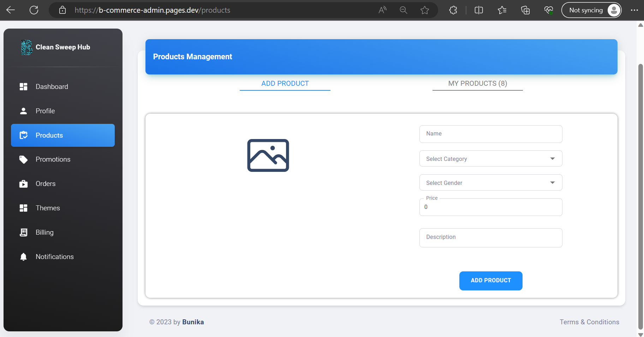Click the Profile person icon

(x=23, y=111)
